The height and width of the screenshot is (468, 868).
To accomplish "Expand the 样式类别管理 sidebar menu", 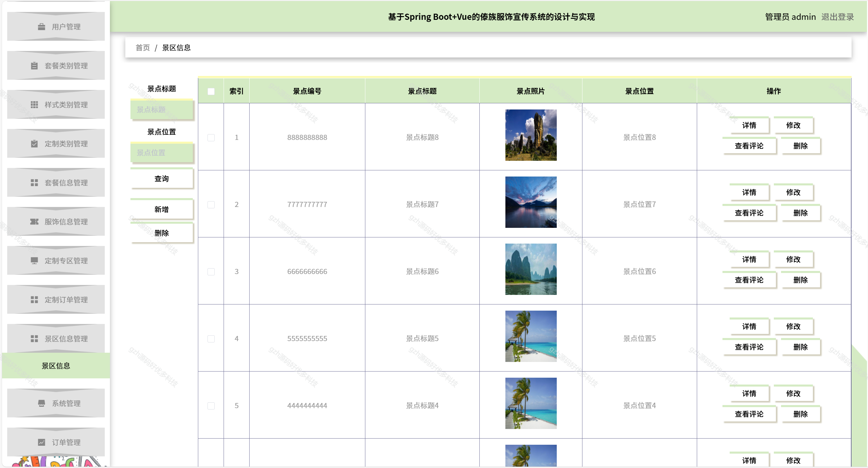I will coord(56,105).
